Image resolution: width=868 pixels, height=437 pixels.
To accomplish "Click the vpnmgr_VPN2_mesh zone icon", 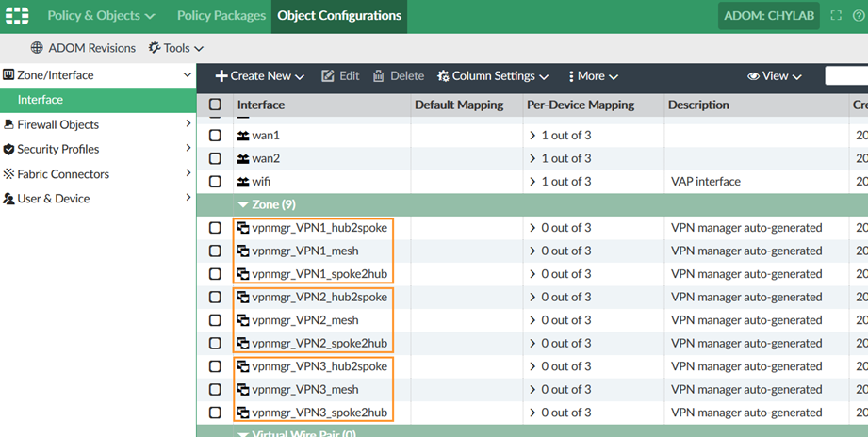I will [243, 320].
